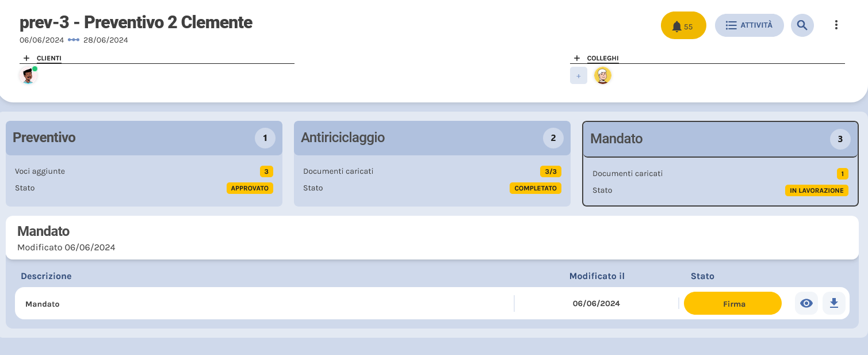Viewport: 868px width, 355px height.
Task: Add colleague using the square plus button
Action: (x=578, y=76)
